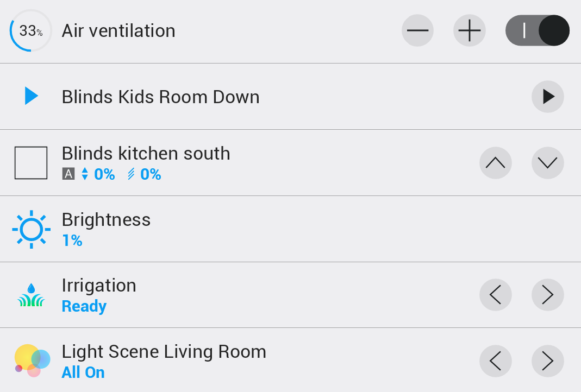This screenshot has height=392, width=581.
Task: Click the square icon next to Blinds kitchen south
Action: (x=31, y=162)
